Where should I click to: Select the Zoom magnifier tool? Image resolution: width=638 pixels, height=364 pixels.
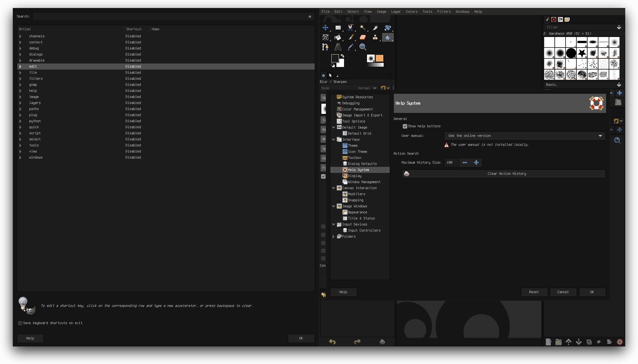coord(363,47)
